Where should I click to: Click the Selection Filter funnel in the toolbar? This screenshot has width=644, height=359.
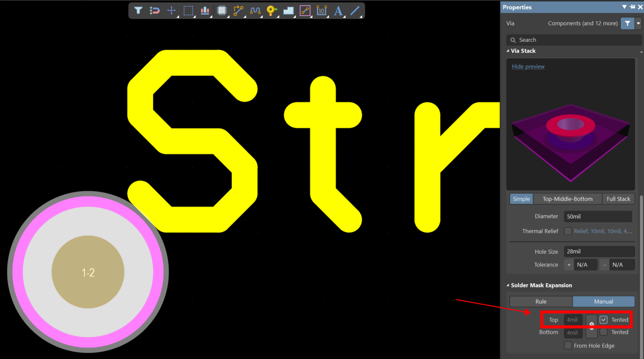coord(138,10)
